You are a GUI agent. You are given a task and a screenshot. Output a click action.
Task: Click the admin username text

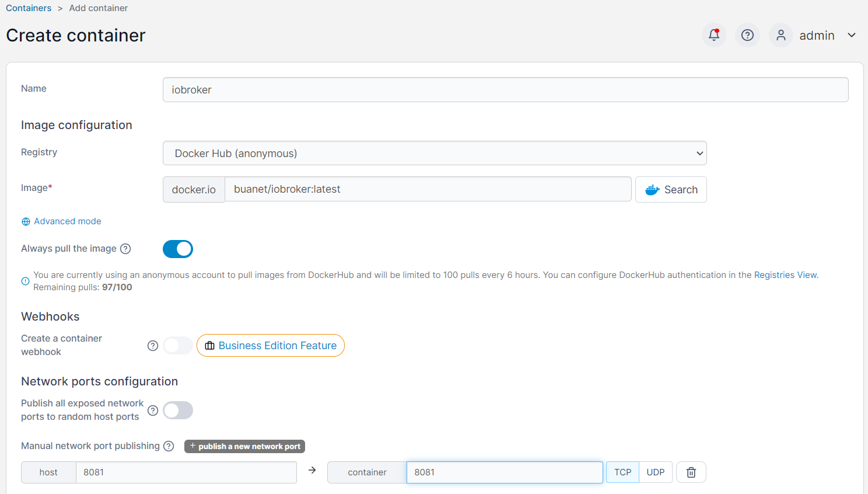tap(817, 36)
